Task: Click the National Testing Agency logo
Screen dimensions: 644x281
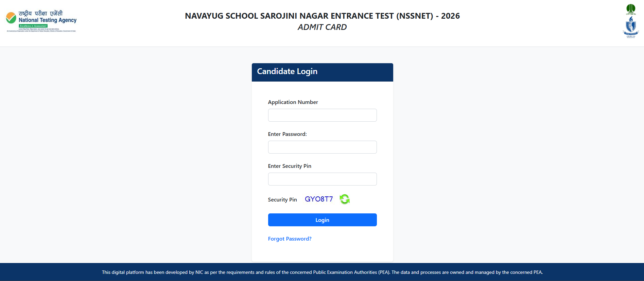Action: coord(41,21)
